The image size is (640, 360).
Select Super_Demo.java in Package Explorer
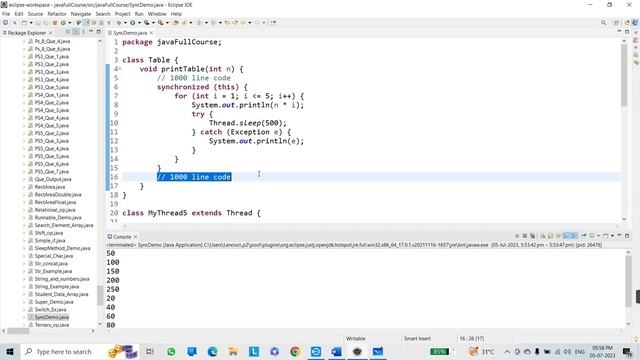tap(54, 302)
